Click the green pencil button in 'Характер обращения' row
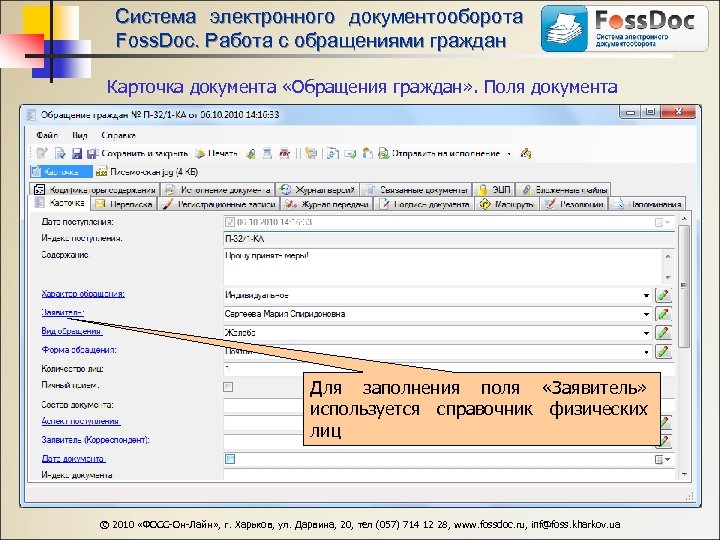Viewport: 720px width, 540px height. pos(664,295)
